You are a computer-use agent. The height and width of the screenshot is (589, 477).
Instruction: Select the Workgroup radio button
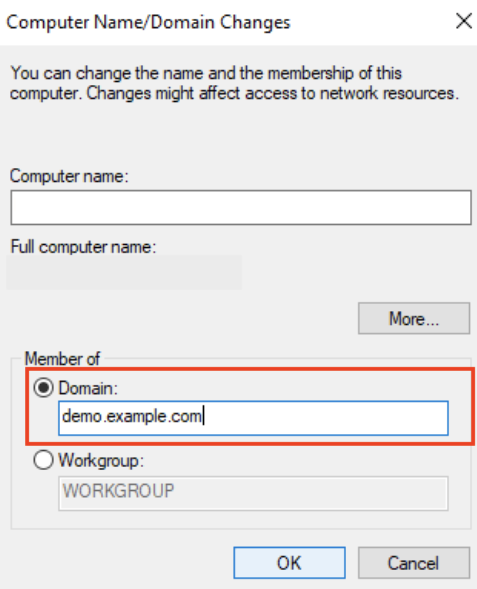[x=44, y=460]
